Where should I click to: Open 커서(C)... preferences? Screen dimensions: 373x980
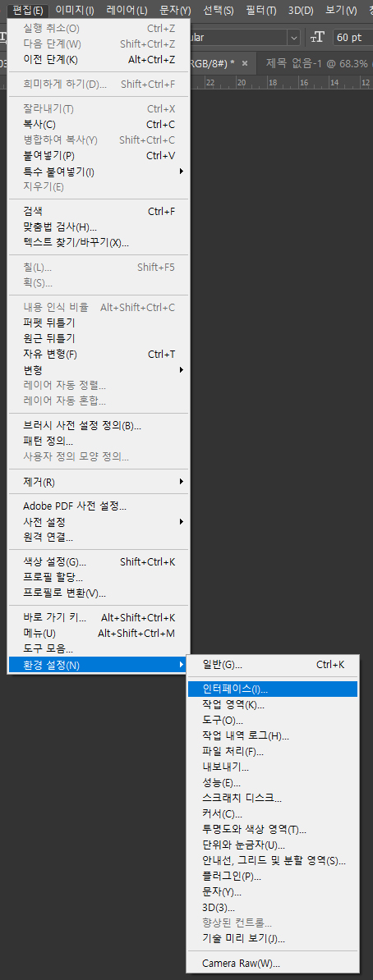point(272,813)
